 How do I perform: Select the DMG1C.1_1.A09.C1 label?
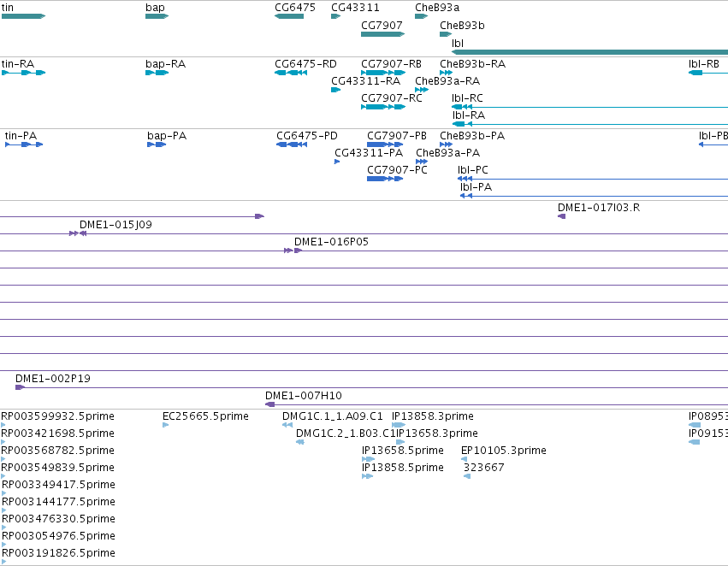333,416
